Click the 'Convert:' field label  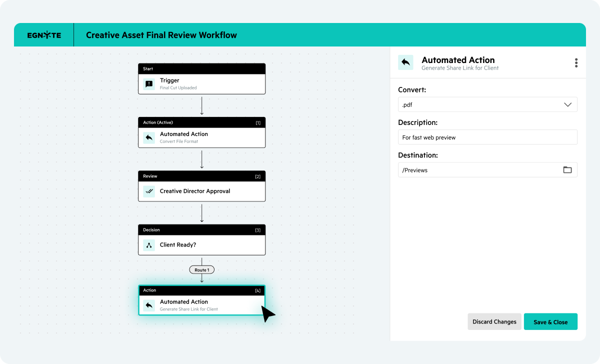[412, 90]
